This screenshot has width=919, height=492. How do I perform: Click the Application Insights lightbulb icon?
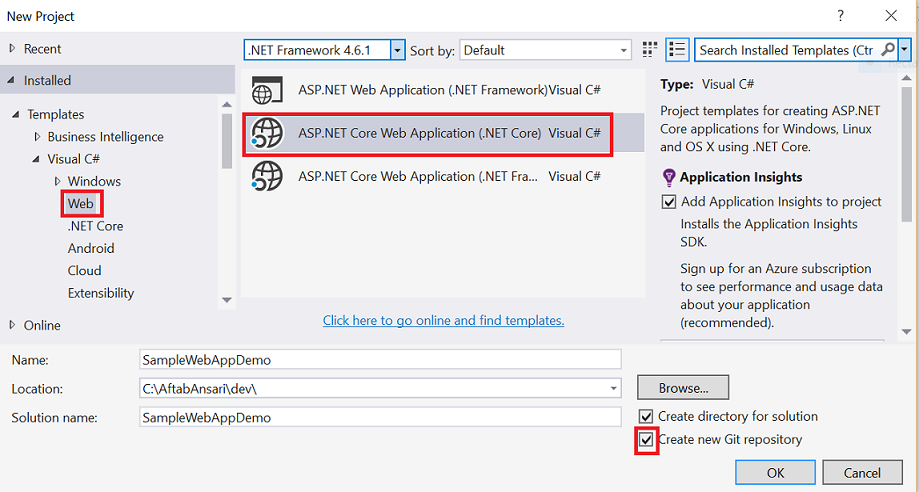(669, 177)
